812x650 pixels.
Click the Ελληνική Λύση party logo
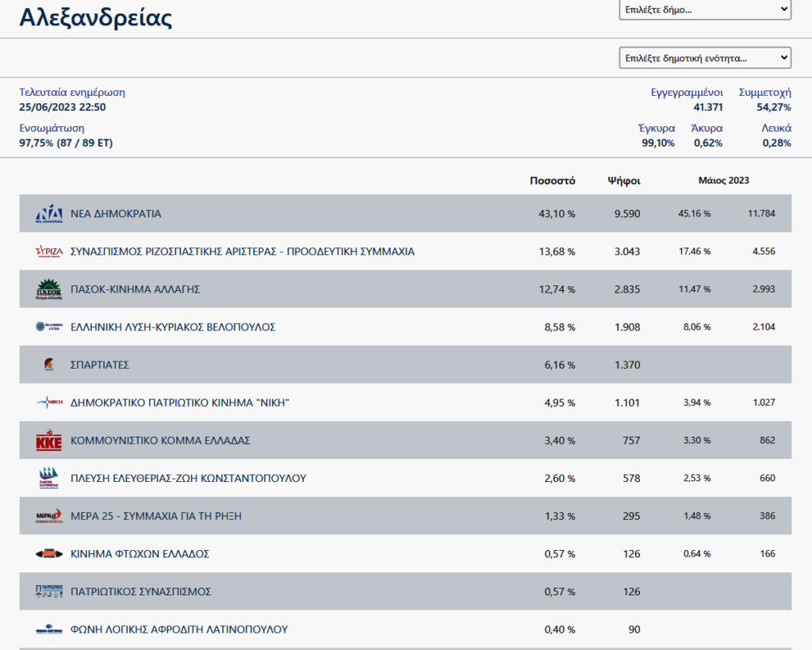(49, 327)
